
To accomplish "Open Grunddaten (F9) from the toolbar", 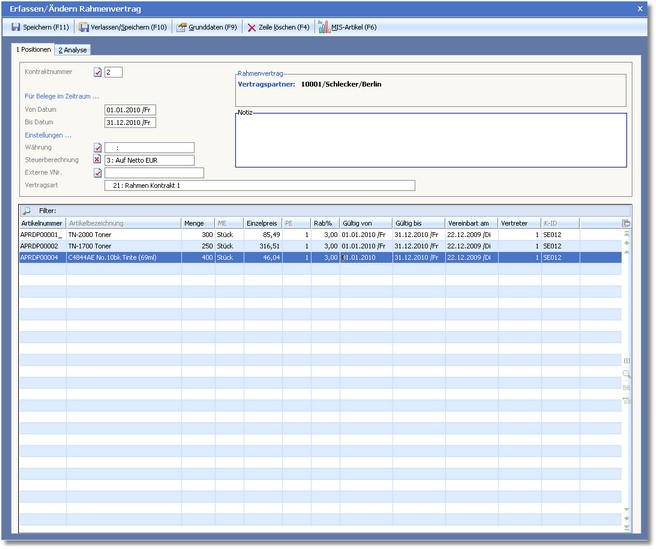I will point(206,27).
